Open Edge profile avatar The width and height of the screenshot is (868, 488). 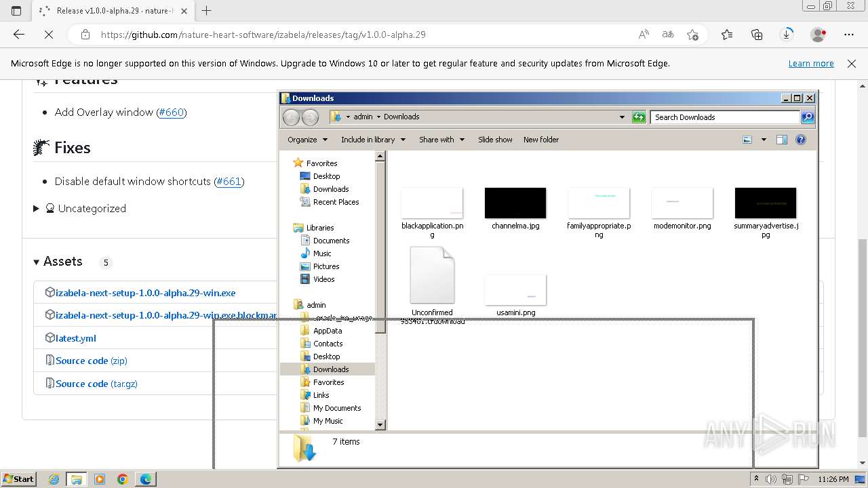click(818, 35)
